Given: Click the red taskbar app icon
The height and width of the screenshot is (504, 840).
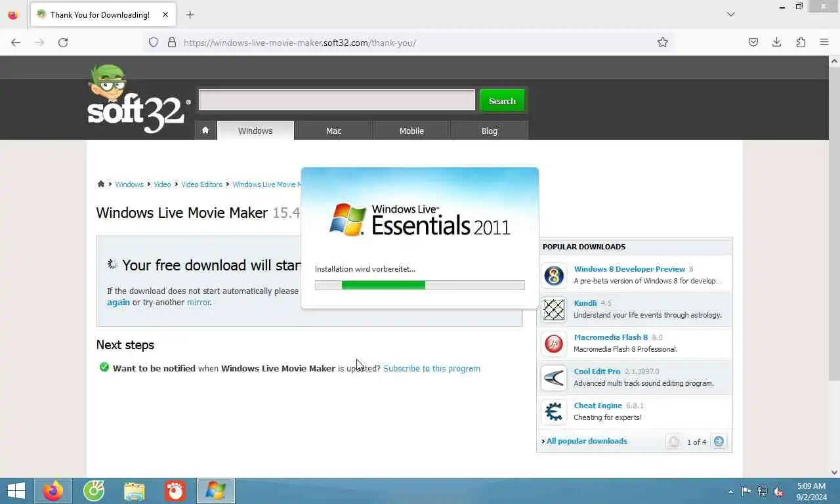Looking at the screenshot, I should 175,491.
